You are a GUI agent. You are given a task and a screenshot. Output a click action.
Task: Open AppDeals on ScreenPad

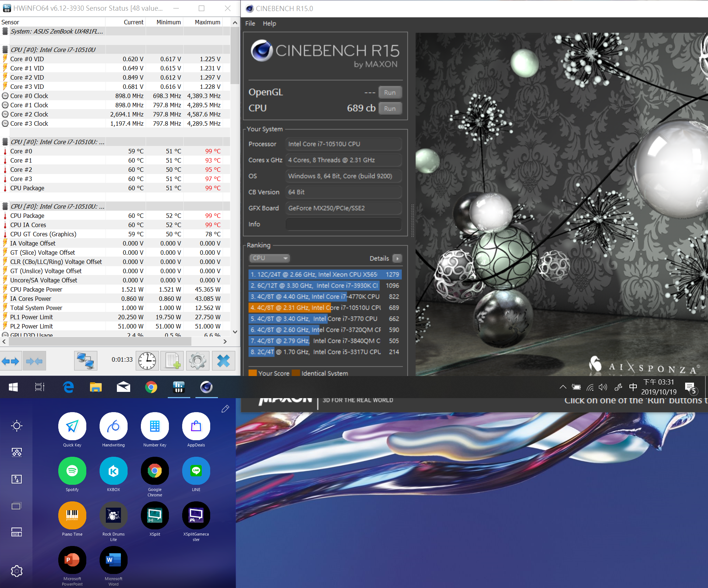(x=196, y=426)
